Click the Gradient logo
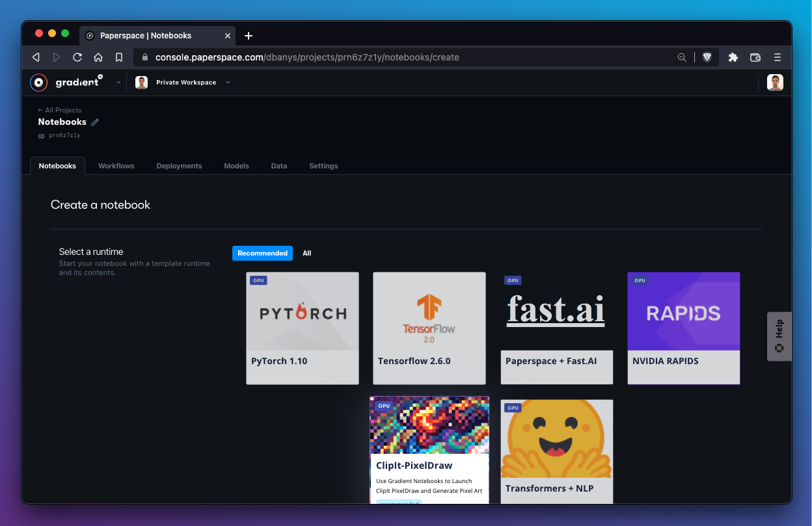Image resolution: width=812 pixels, height=526 pixels. point(66,82)
